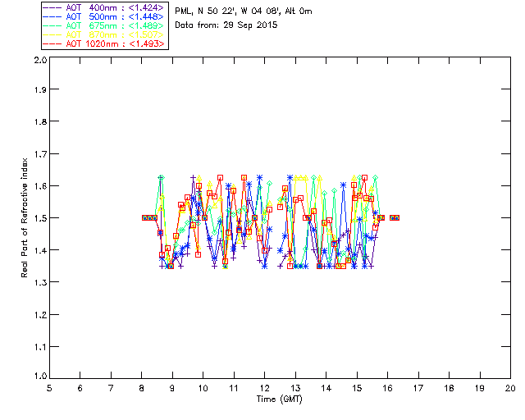Click the x-axis tick label '8'
Screen dimensions: 525x420
point(142,388)
